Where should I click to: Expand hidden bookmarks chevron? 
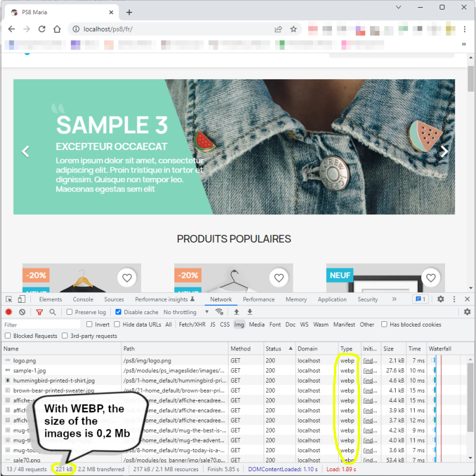coord(464,44)
